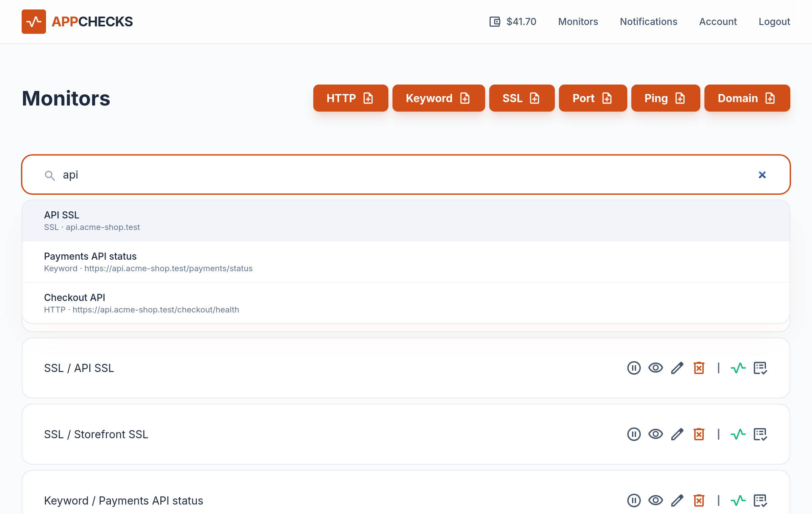Open Payments API status uptime graph
812x514 pixels.
tap(738, 500)
